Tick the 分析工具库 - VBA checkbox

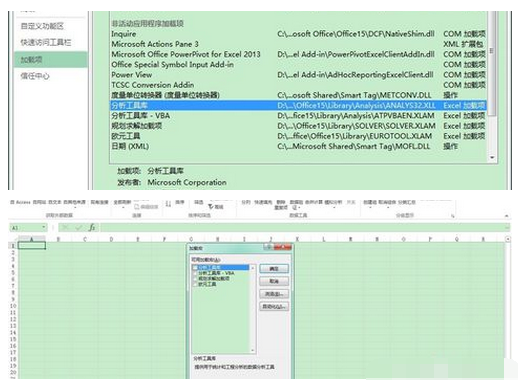(195, 273)
